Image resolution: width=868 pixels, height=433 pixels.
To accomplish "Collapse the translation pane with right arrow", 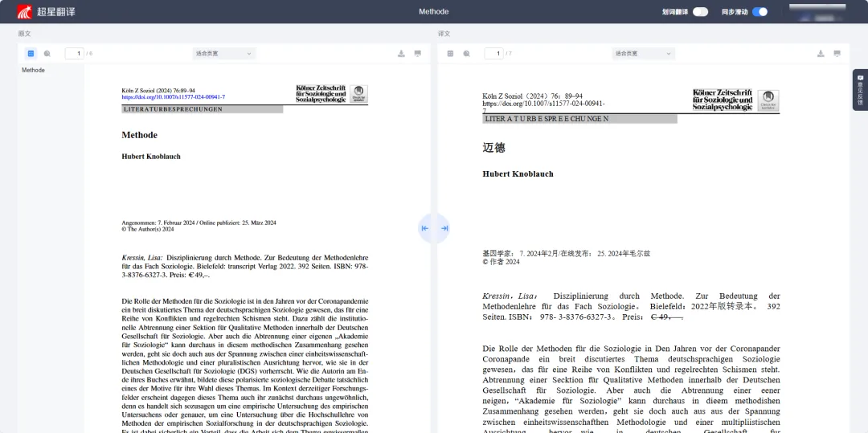I will [x=444, y=228].
